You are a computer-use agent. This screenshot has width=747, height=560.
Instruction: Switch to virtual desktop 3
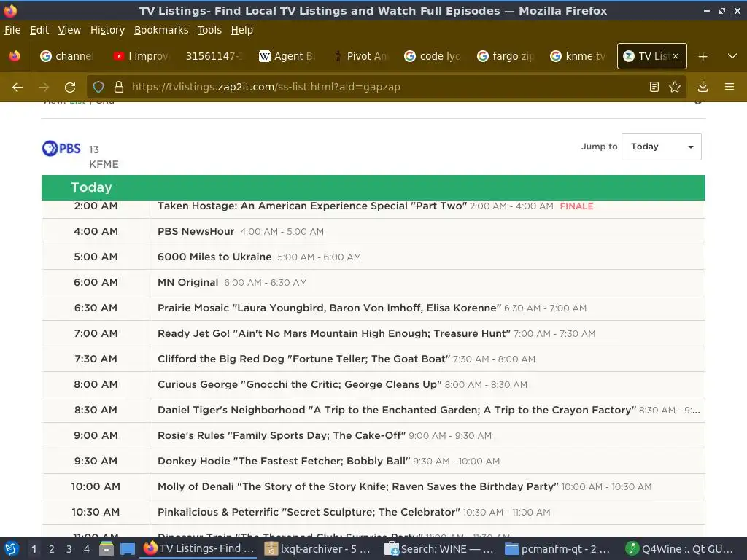tap(69, 549)
